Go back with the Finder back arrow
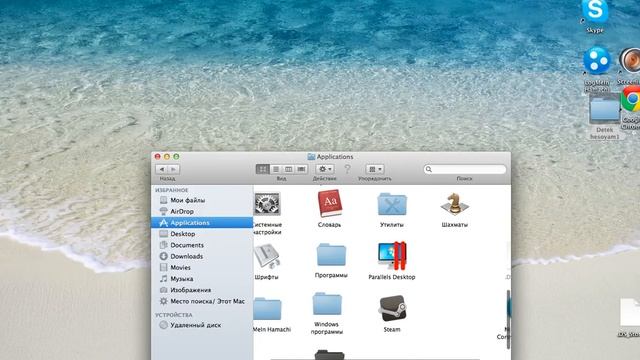Image resolution: width=640 pixels, height=360 pixels. coord(162,169)
